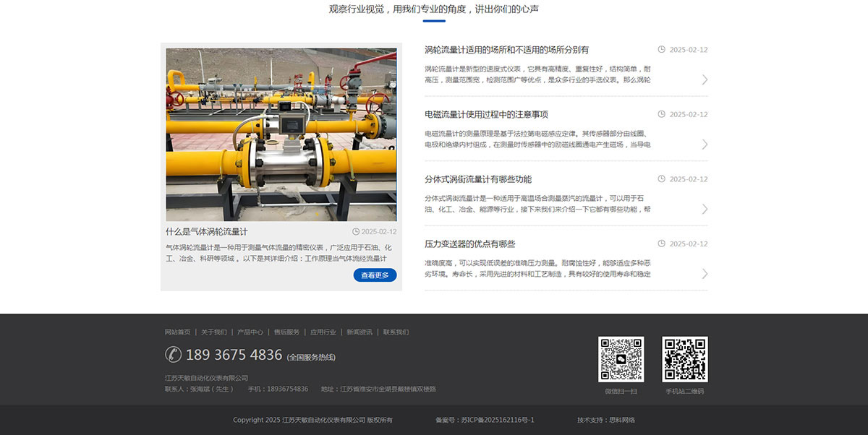Screen dimensions: 868x435
Task: Click the yellow gas pipeline flowmeter photo
Action: (x=281, y=134)
